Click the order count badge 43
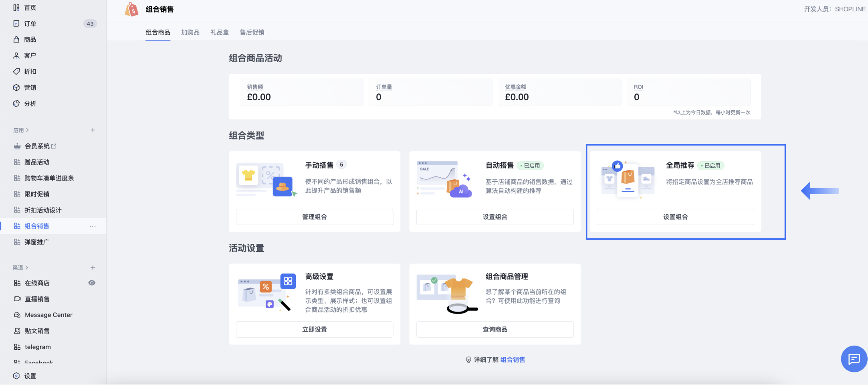 click(x=90, y=24)
